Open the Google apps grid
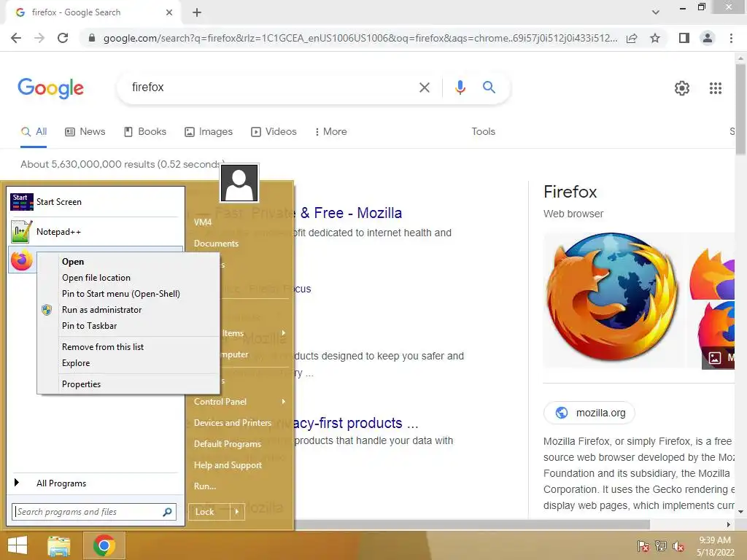 click(x=716, y=88)
